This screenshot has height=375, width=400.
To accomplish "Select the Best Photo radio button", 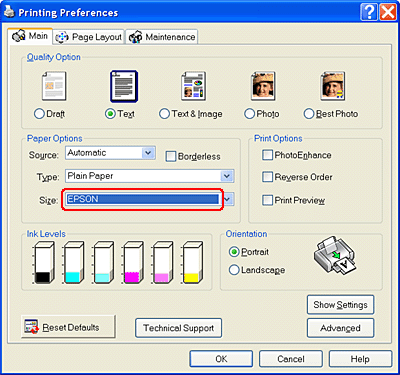I will tap(309, 114).
